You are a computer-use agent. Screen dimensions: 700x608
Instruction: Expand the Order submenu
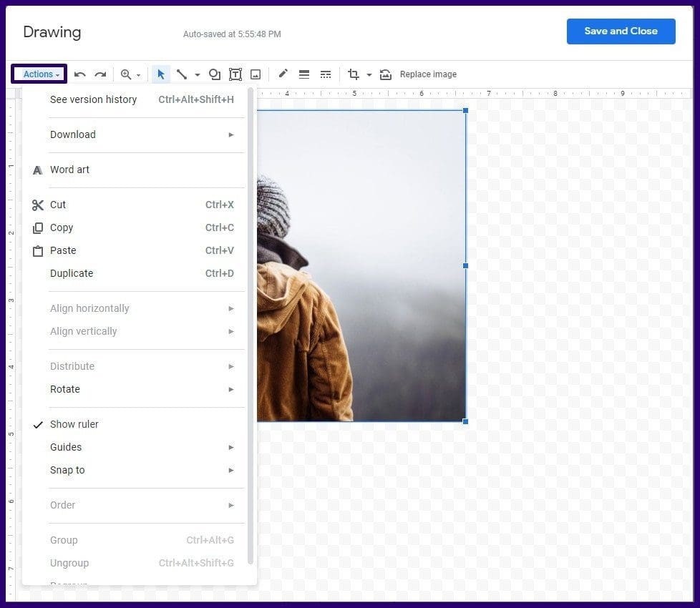click(139, 506)
